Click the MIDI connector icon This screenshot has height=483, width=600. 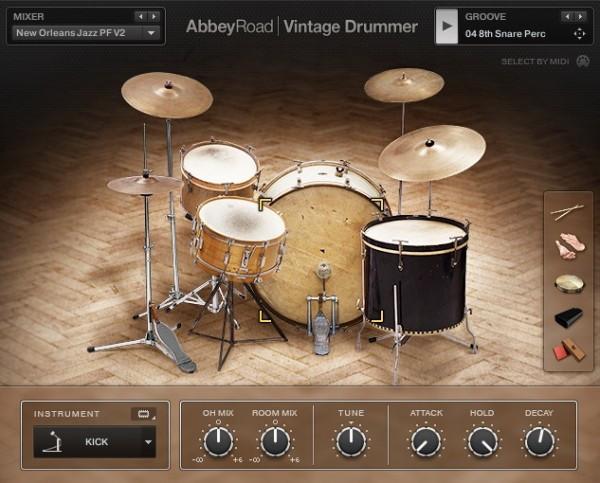click(583, 61)
